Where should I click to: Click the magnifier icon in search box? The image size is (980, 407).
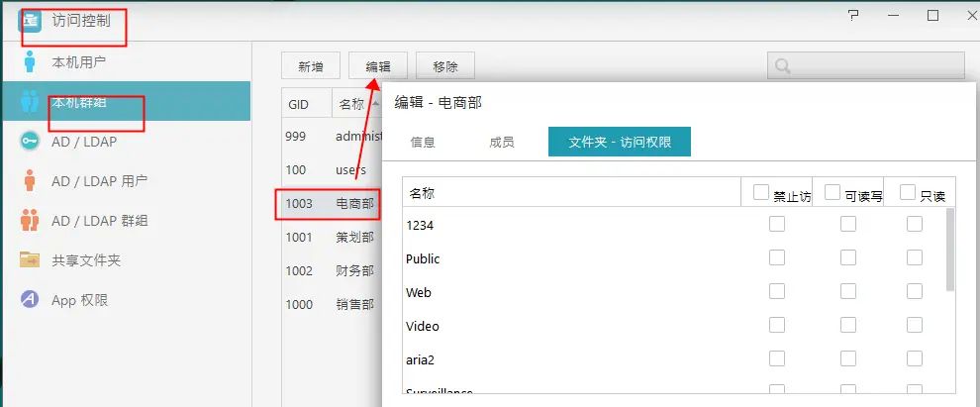[x=782, y=65]
